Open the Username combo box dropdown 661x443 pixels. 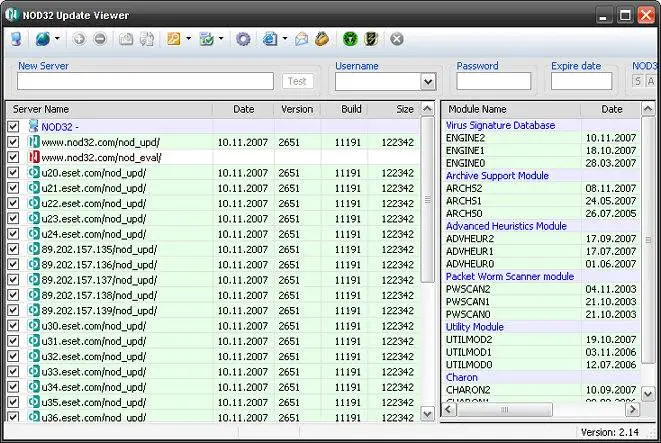pos(428,81)
